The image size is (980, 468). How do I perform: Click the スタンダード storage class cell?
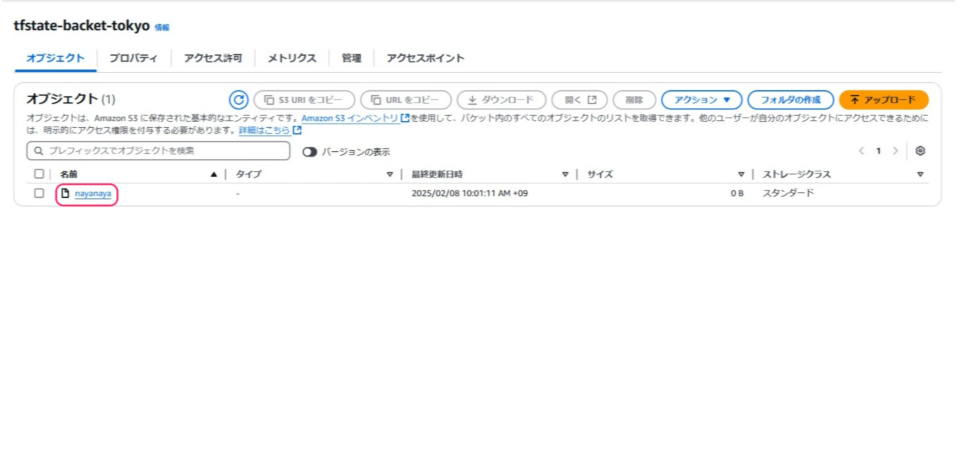pyautogui.click(x=788, y=193)
